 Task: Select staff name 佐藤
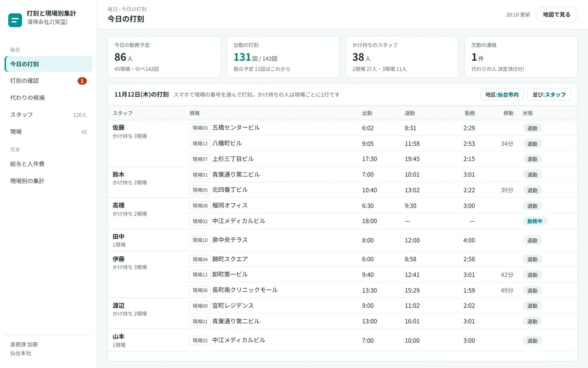pos(119,127)
